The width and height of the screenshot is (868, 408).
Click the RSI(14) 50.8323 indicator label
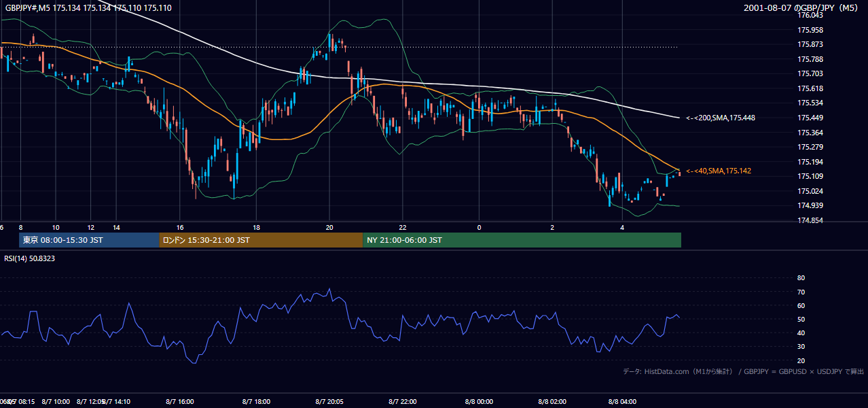tap(30, 258)
